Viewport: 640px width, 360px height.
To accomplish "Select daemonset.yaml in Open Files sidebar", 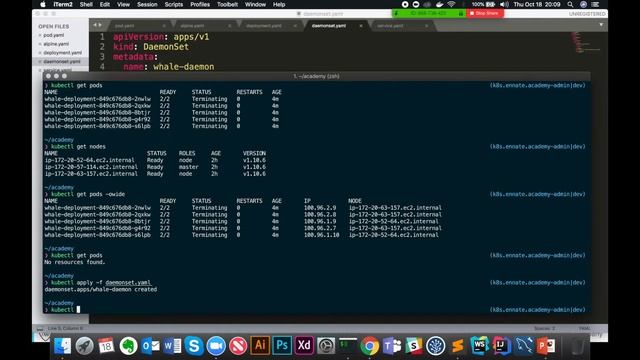I will 62,62.
